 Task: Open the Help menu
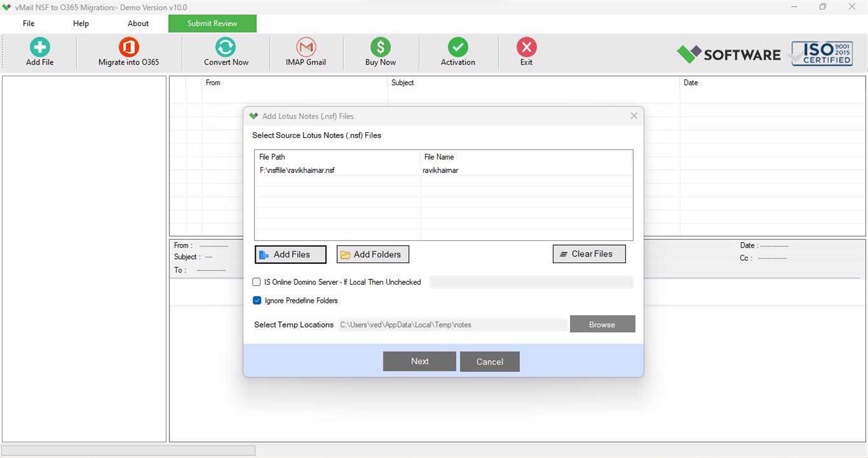[x=80, y=23]
